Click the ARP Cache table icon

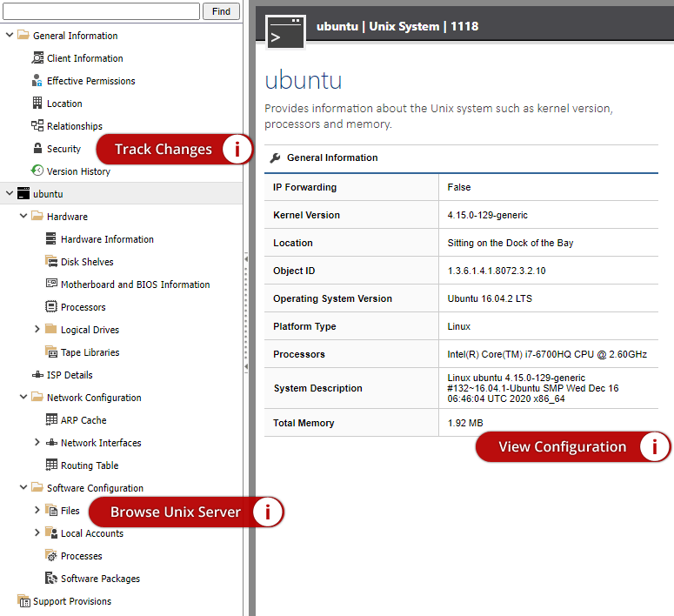coord(51,420)
